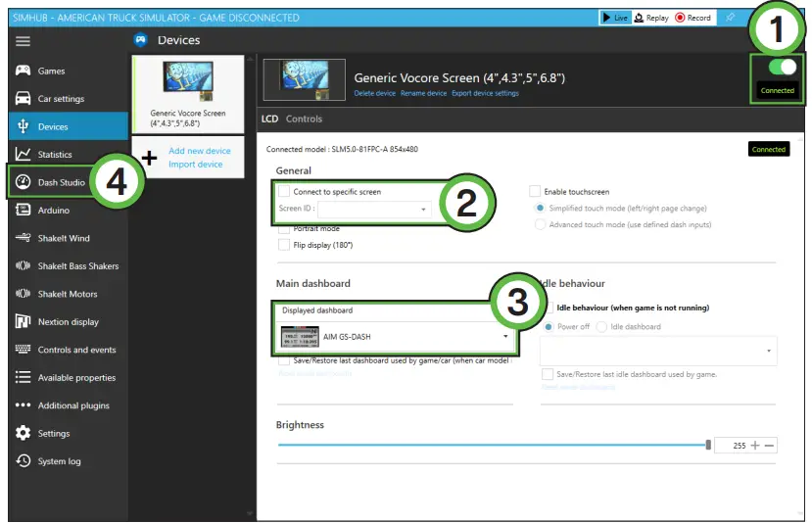Viewport: 812px width, 523px height.
Task: Click Import device link
Action: (195, 165)
